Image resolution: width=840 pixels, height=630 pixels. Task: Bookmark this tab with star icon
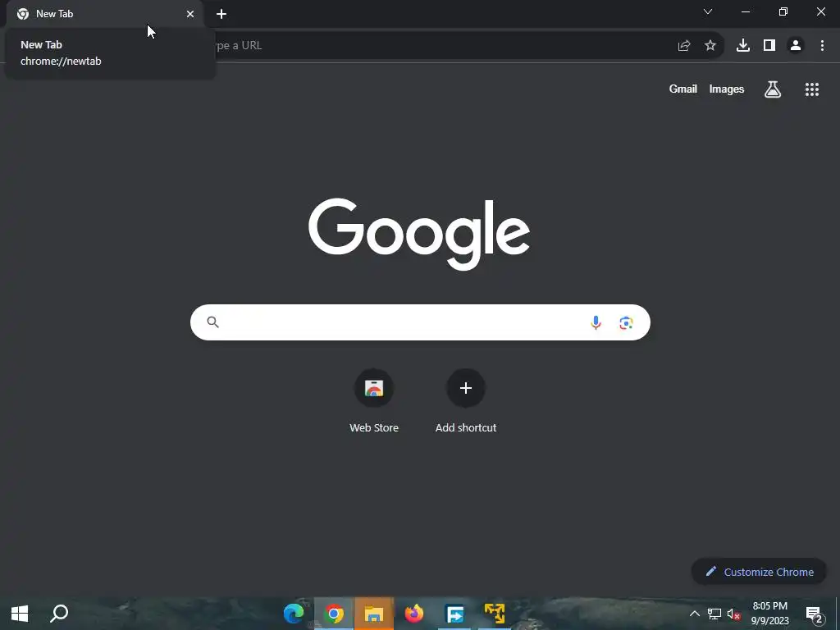pos(710,46)
